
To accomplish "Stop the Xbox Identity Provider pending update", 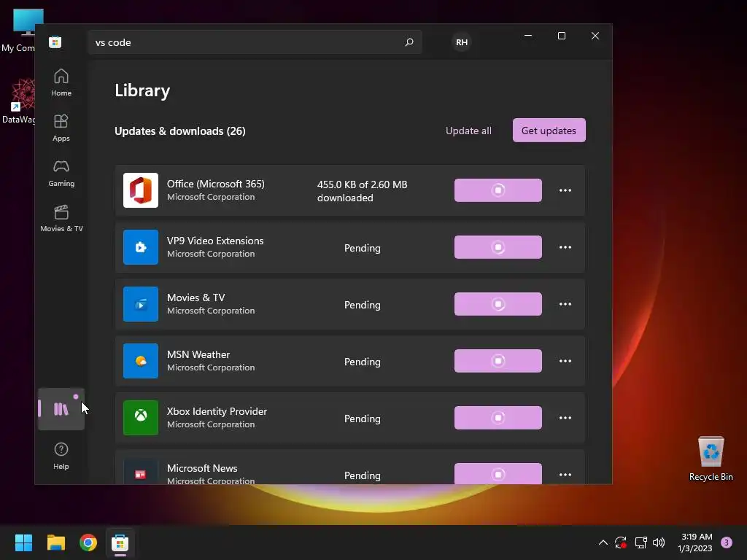I will pyautogui.click(x=498, y=418).
